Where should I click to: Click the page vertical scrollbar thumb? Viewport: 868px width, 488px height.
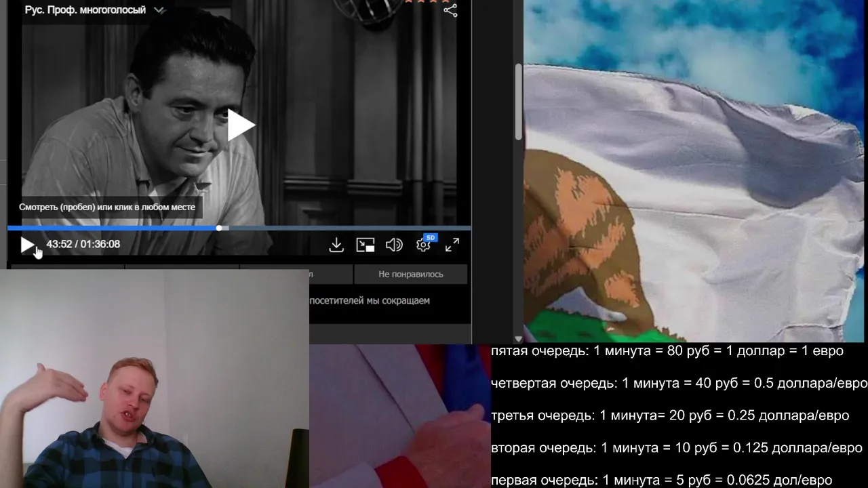[x=519, y=102]
